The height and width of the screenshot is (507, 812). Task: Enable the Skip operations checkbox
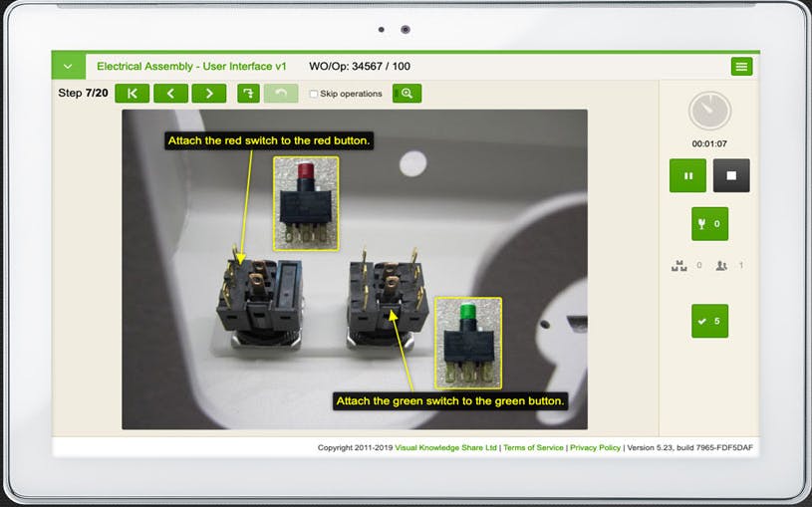point(313,94)
